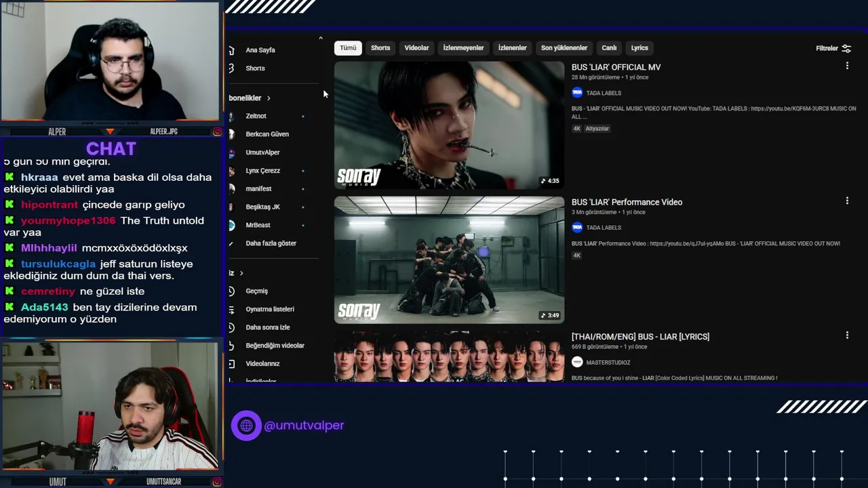Click Instagram icon next to ALPEER.JPG
868x488 pixels.
(217, 131)
